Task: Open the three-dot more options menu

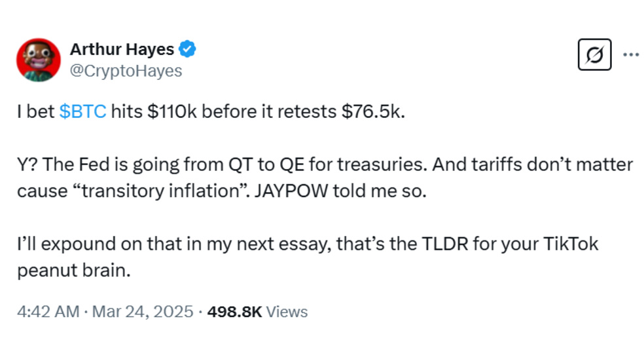Action: (631, 54)
